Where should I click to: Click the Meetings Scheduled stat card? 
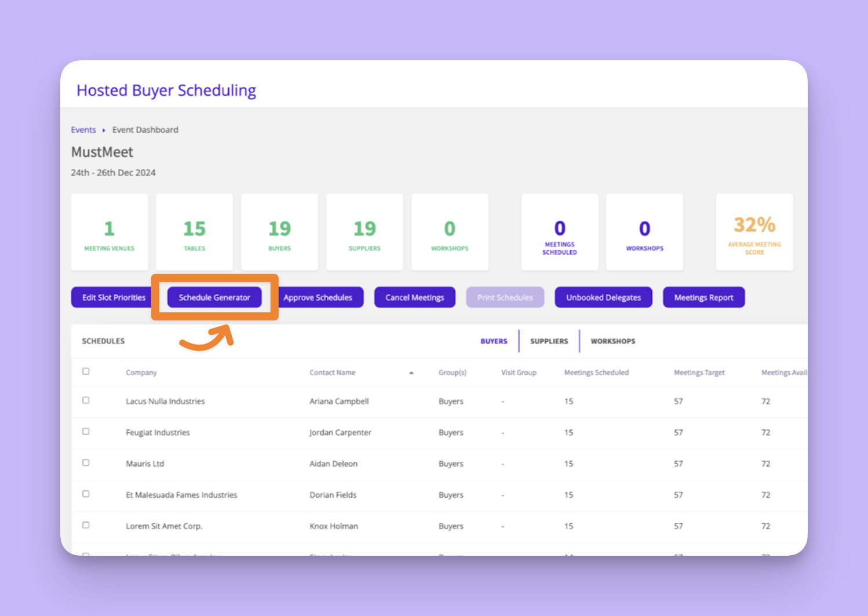[559, 232]
